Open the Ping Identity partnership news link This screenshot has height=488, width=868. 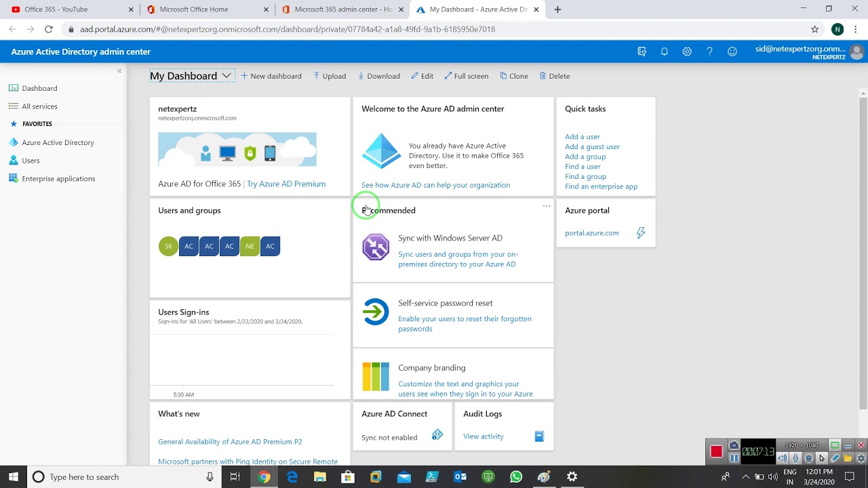[x=248, y=462]
